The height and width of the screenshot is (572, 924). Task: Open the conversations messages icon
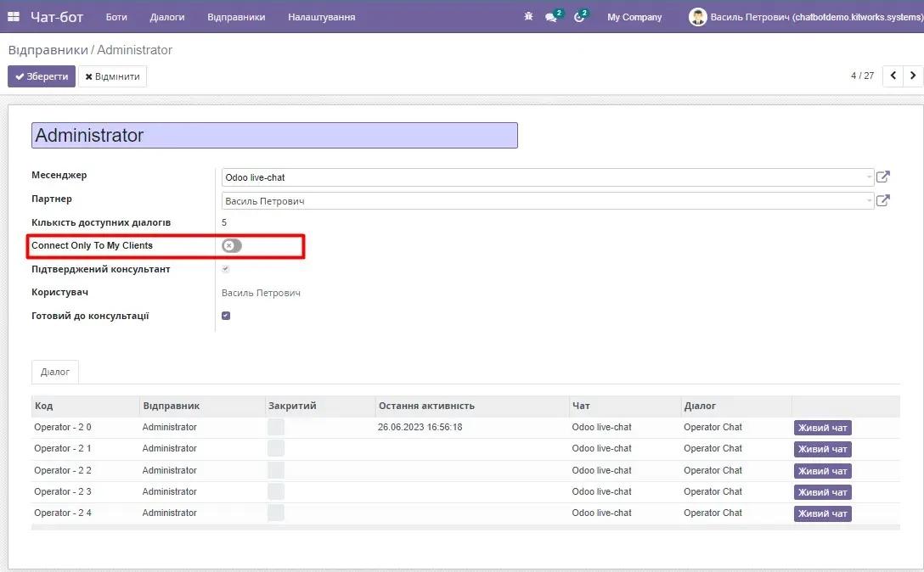pos(552,17)
